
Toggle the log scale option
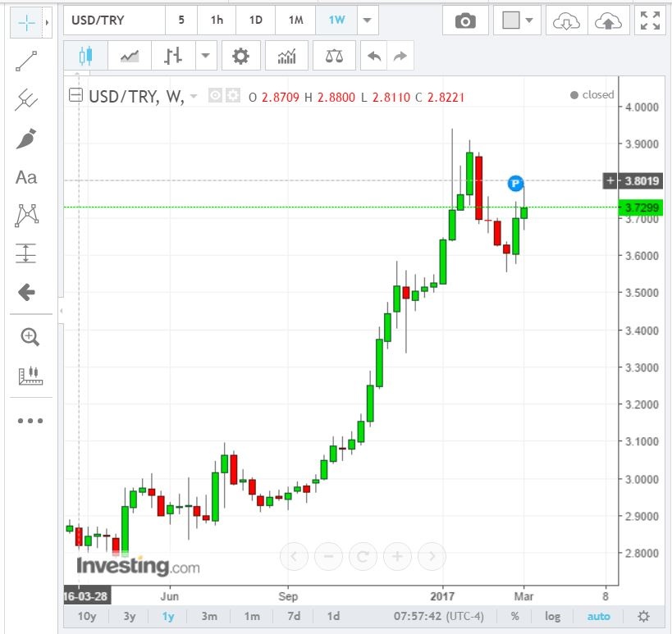[x=553, y=616]
